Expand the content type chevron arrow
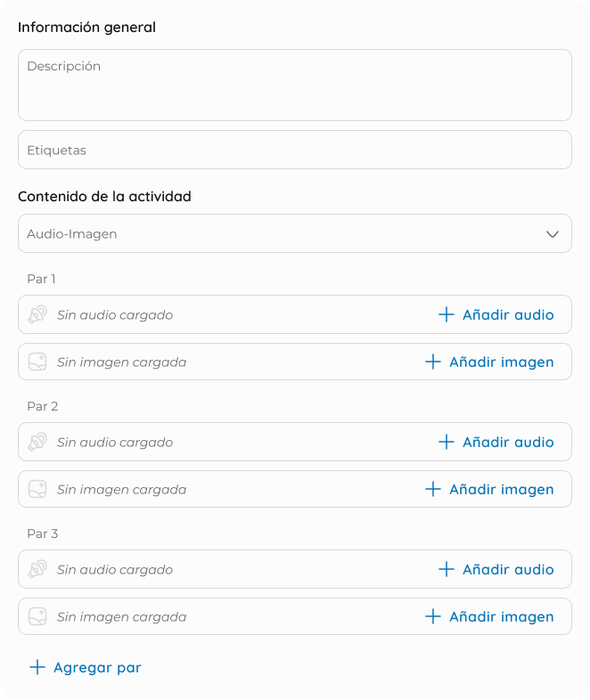590x700 pixels. tap(553, 234)
